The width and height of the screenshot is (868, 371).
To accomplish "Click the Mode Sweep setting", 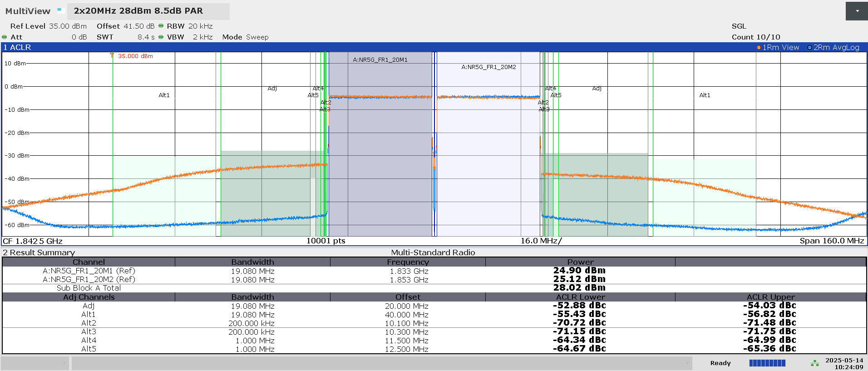I will click(245, 37).
